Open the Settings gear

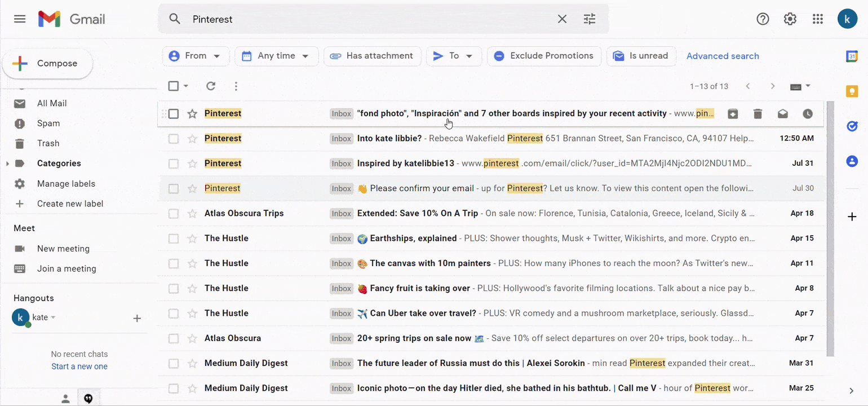[790, 19]
